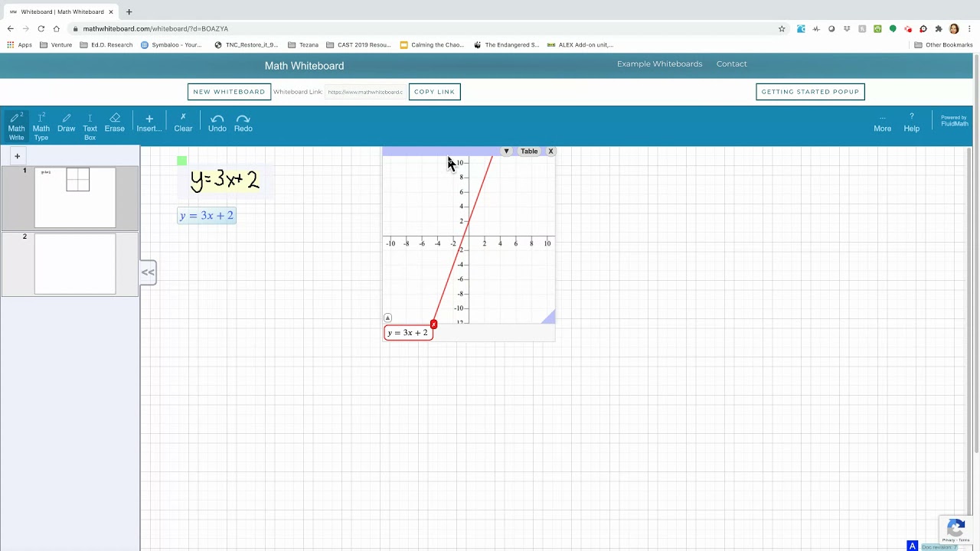
Task: Open page 1 thumbnail
Action: 75,197
